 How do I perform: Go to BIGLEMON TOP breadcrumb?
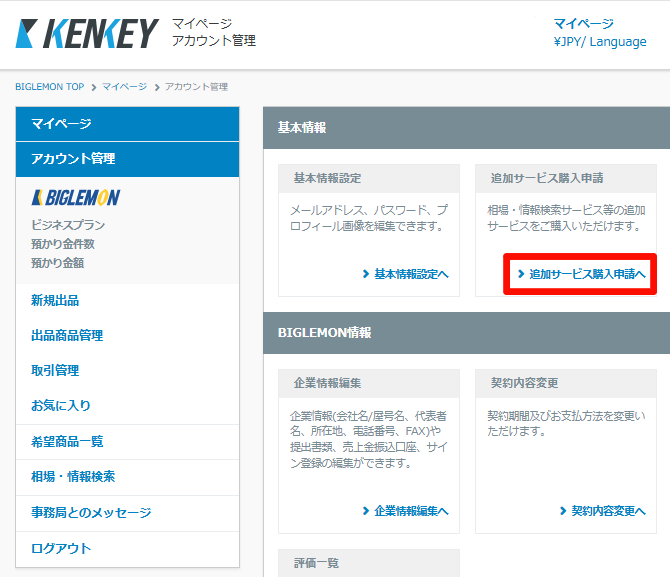point(50,87)
